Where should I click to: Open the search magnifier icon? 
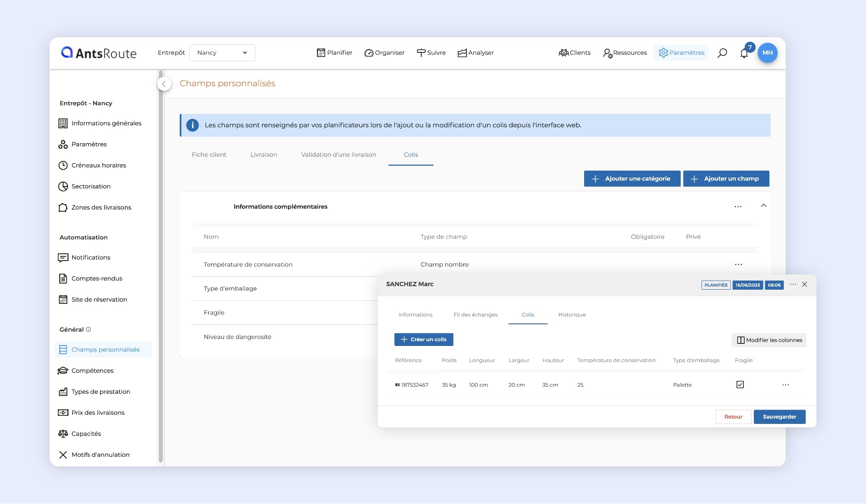tap(722, 53)
